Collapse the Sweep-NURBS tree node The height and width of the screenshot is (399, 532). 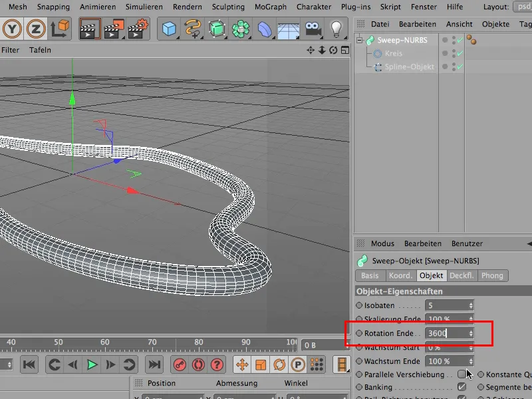tap(359, 40)
